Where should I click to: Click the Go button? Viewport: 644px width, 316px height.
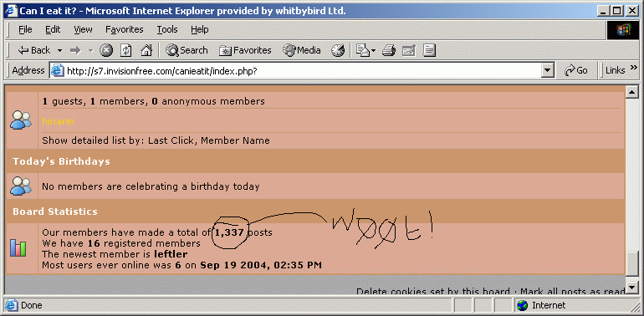[x=576, y=70]
